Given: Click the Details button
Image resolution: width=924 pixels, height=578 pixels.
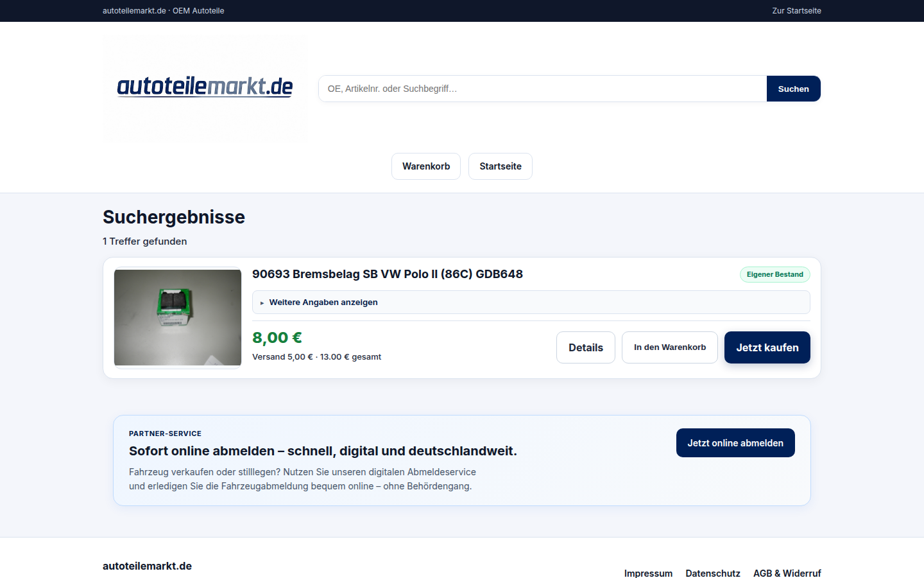Looking at the screenshot, I should tap(586, 347).
